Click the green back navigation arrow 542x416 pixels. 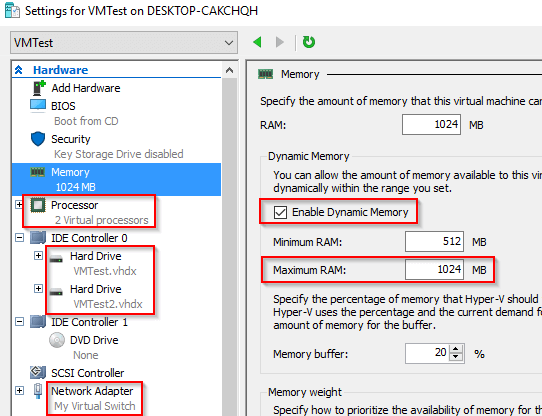(257, 43)
